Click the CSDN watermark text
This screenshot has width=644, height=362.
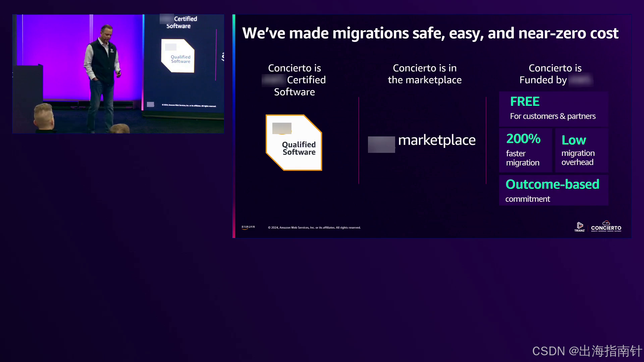587,351
